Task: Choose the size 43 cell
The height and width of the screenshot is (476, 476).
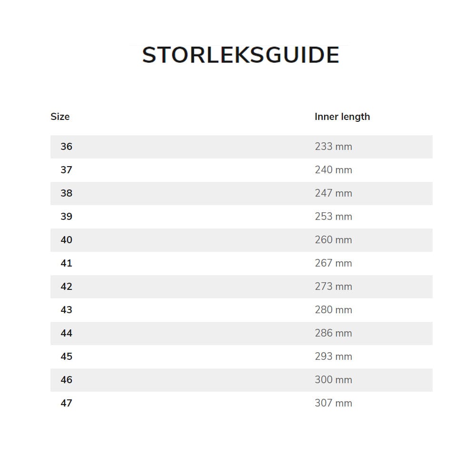Action: coord(67,310)
